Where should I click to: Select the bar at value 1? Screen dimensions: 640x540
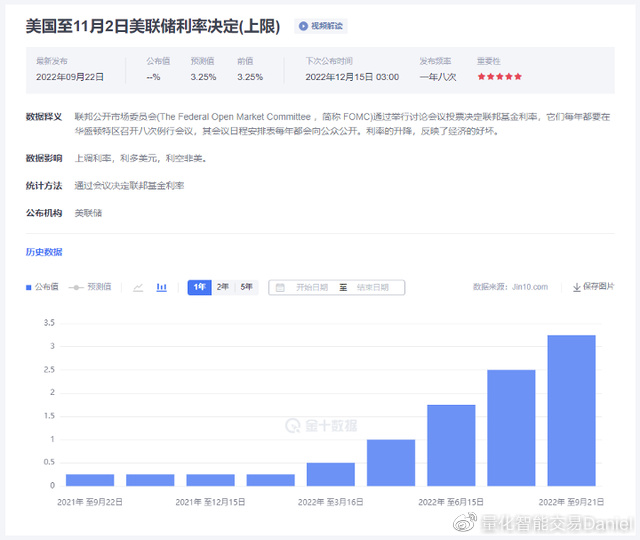click(391, 463)
